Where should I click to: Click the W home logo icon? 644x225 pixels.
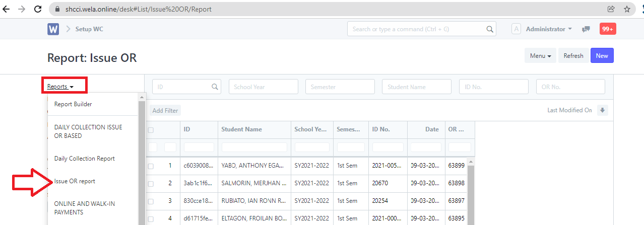(x=53, y=29)
